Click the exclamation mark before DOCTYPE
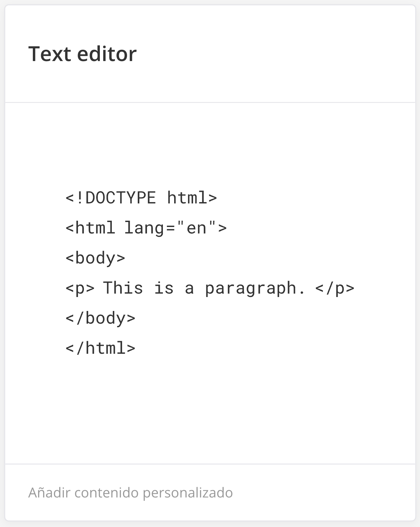 [80, 198]
